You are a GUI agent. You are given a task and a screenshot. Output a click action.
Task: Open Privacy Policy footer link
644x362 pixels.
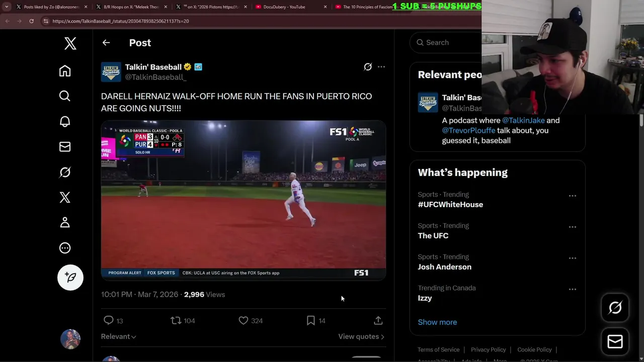coord(488,349)
